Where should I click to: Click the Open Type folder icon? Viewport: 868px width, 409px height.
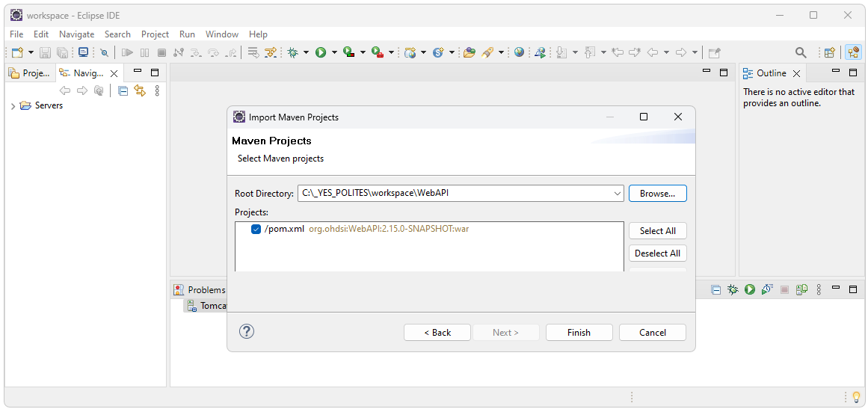point(470,52)
